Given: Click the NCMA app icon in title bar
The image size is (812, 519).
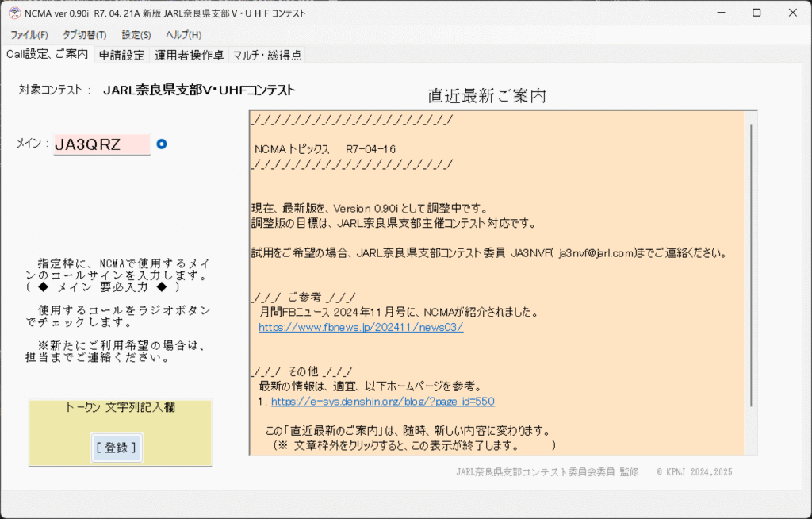Looking at the screenshot, I should point(14,13).
